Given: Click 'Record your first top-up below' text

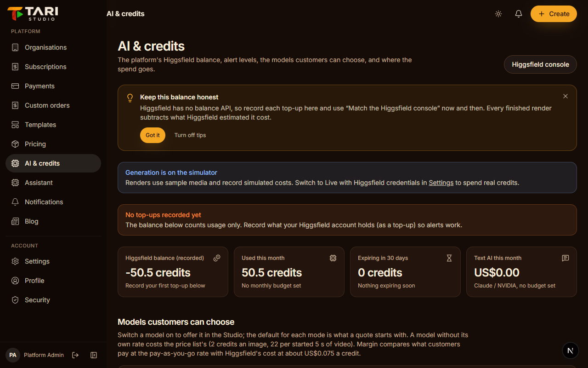Looking at the screenshot, I should (x=165, y=286).
